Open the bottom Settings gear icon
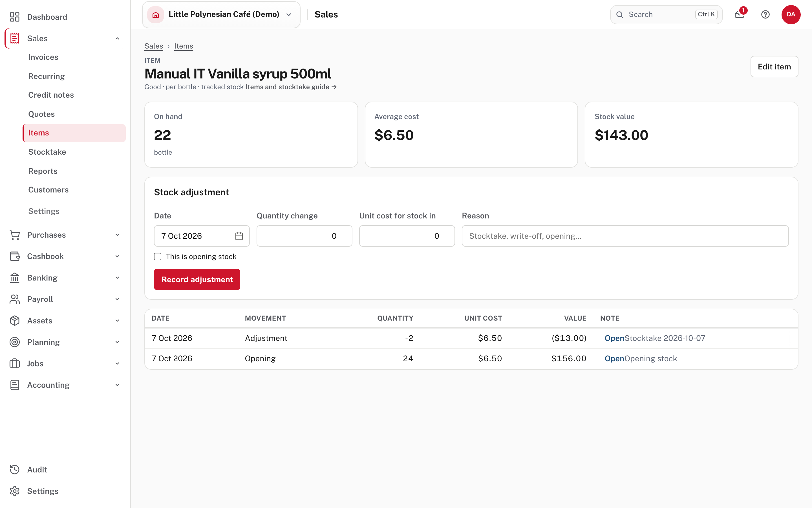 (x=14, y=491)
